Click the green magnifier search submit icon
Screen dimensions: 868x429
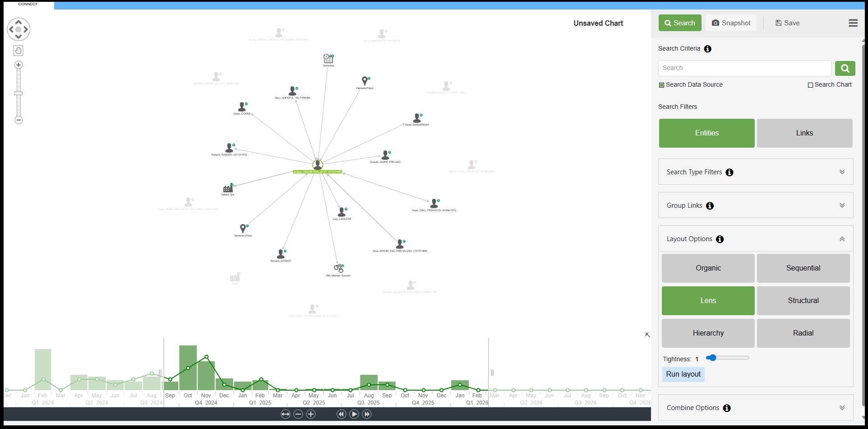pos(845,68)
